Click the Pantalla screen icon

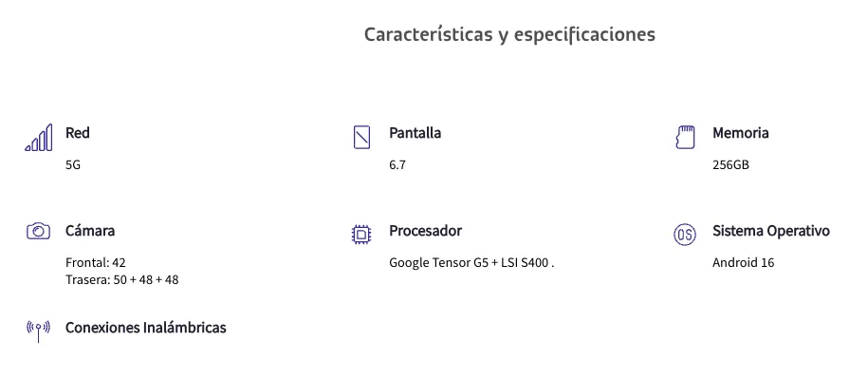361,138
